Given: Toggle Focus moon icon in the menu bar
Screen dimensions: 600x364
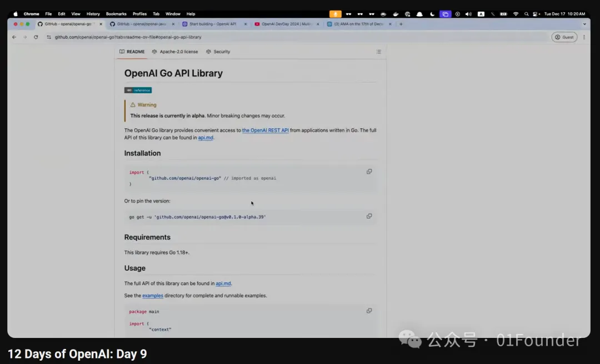Looking at the screenshot, I should 432,14.
